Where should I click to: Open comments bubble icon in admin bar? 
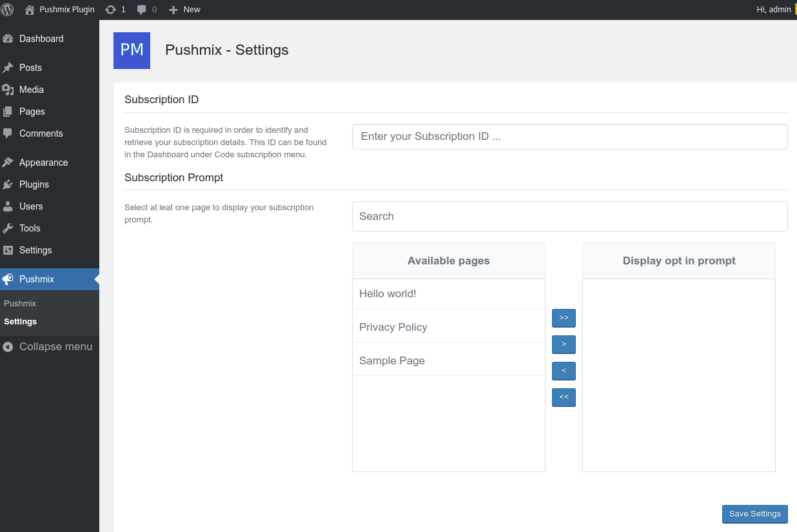[142, 10]
